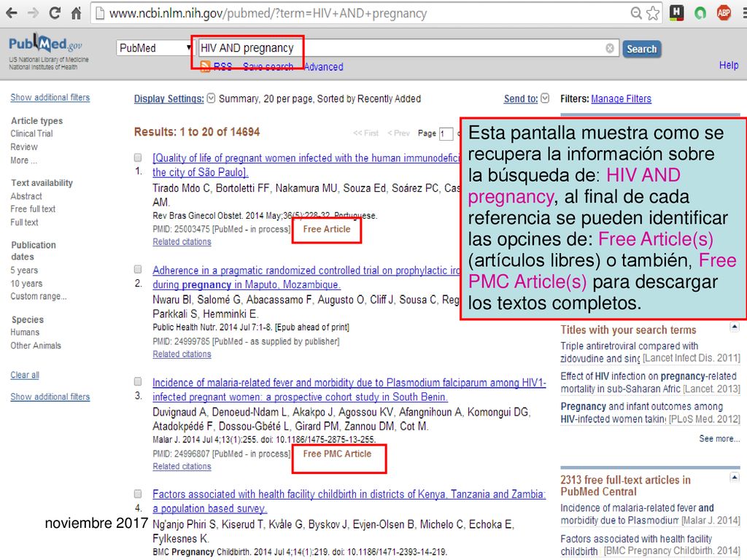Viewport: 747px width, 560px height.
Task: Filter publication dates to 10 years
Action: 26,284
